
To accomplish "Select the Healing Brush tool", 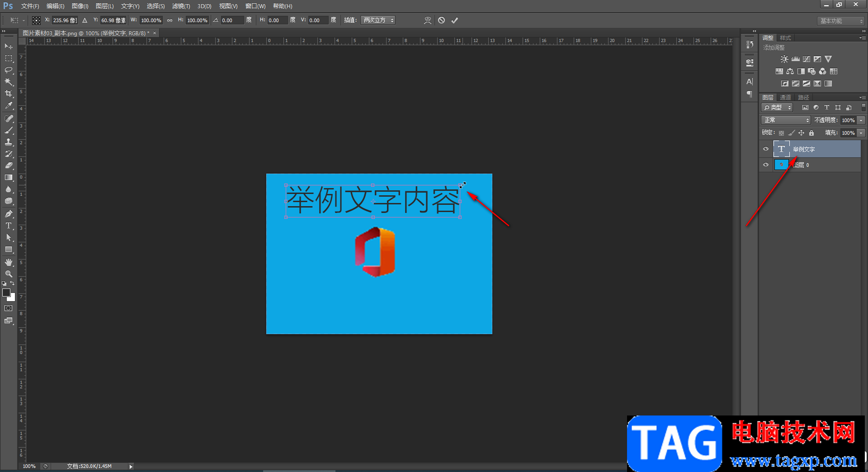I will click(9, 118).
